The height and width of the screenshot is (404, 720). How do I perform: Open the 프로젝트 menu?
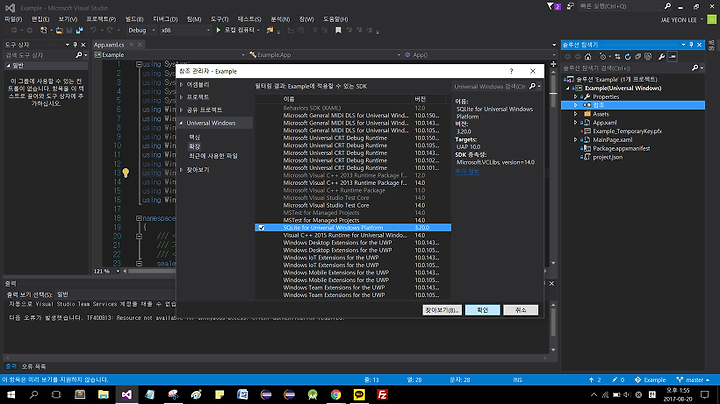101,19
